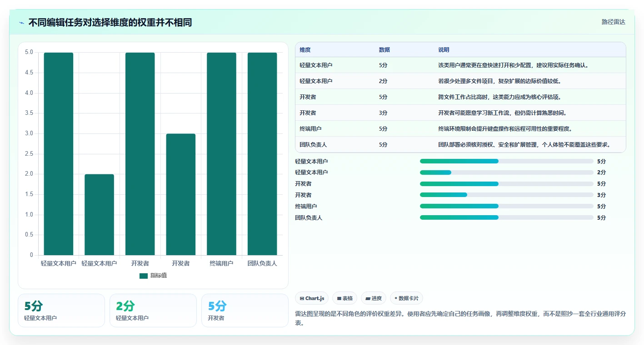Click the 路径雷达 tag in the header
The height and width of the screenshot is (345, 644).
click(614, 22)
